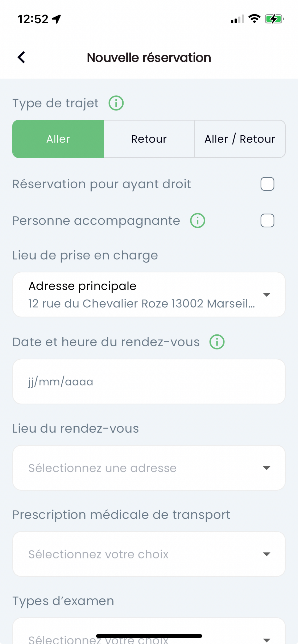Tap info icon beside Date et heure du rendez-vous
Viewport: 298px width, 644px height.
point(217,342)
